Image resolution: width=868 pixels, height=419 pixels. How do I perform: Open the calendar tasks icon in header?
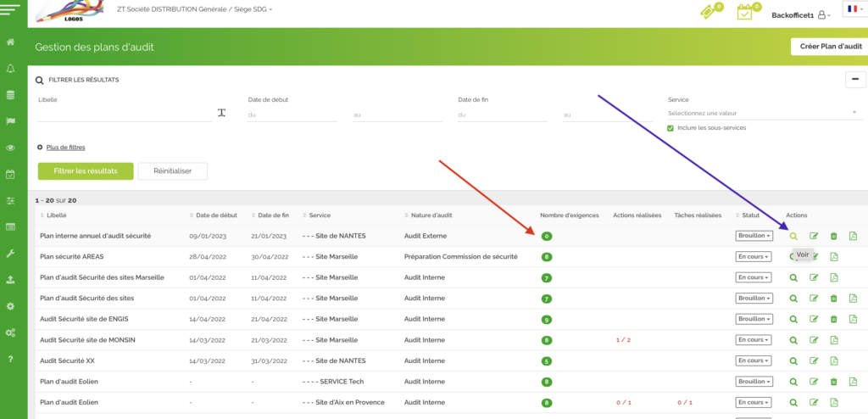coord(744,13)
